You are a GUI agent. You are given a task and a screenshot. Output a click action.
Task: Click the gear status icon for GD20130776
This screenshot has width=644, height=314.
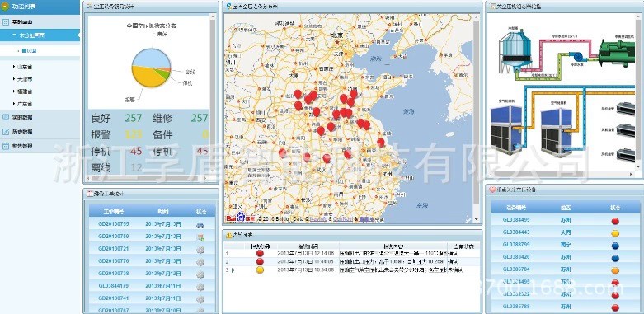click(x=200, y=262)
